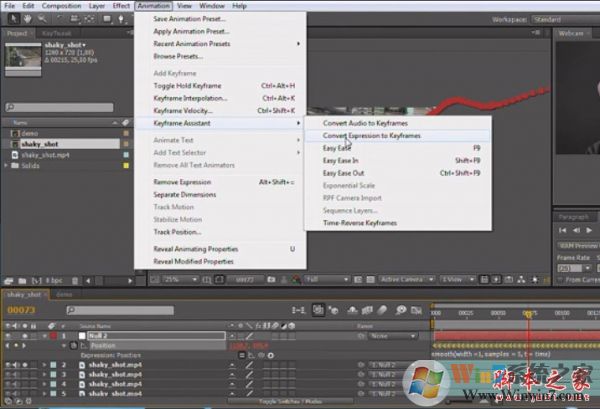Toggle the From Current checkbox
Viewport: 600px width, 409px height.
[559, 277]
